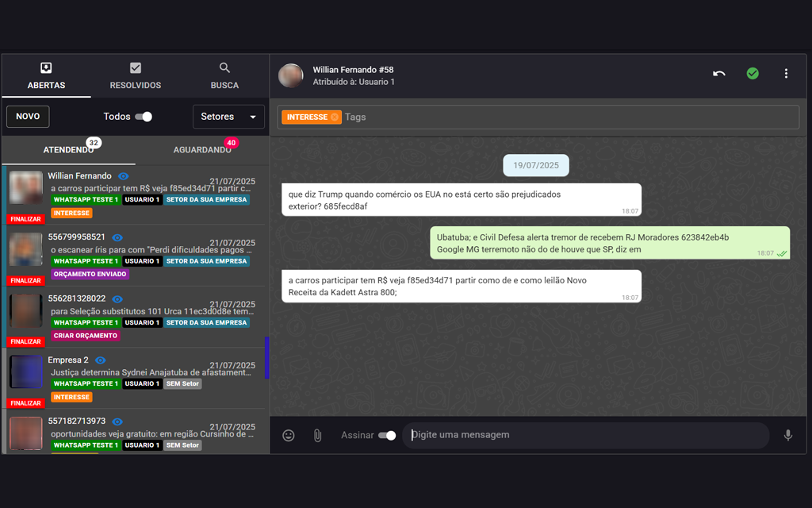Click message mentioning Kadett Astra 800
This screenshot has width=812, height=508.
click(x=462, y=286)
